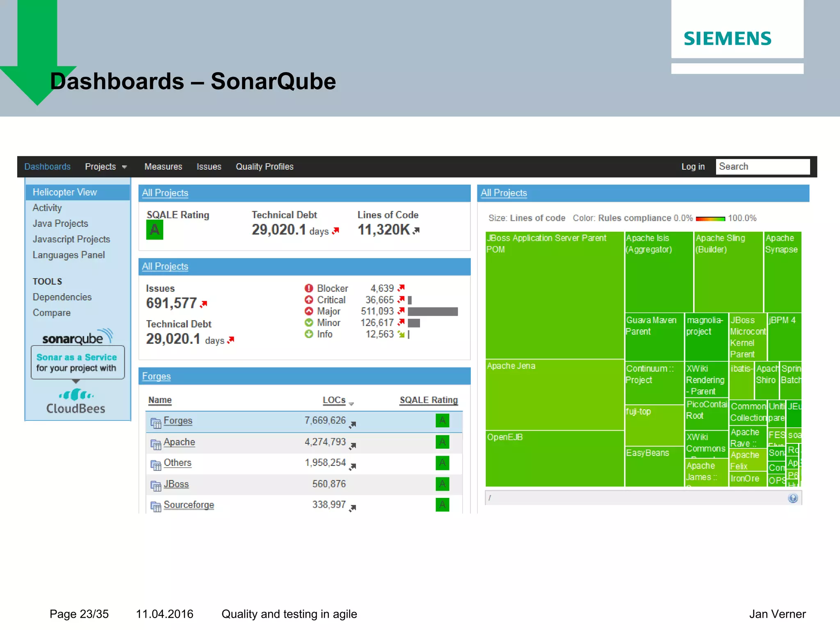Sort table by Name column

[160, 400]
